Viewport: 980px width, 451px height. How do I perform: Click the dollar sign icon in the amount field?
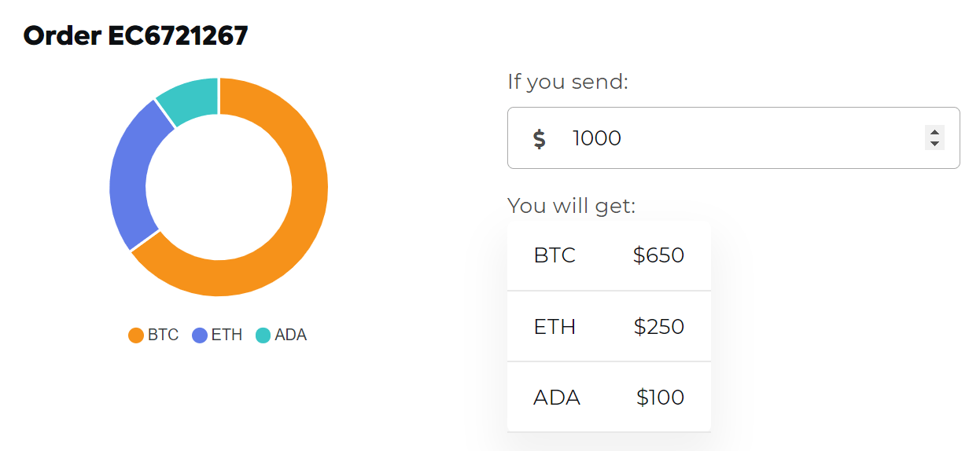click(539, 139)
